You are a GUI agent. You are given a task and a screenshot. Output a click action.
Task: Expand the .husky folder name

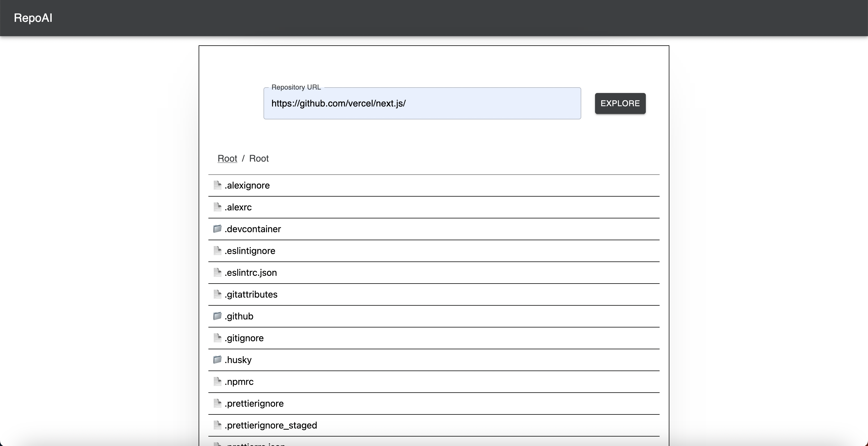pos(238,360)
